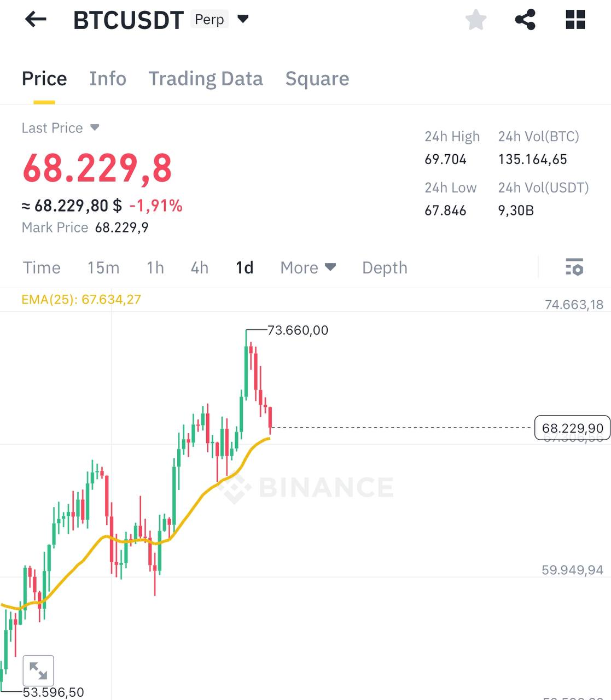Open the grid layout menu icon
The width and height of the screenshot is (611, 700).
[x=575, y=20]
